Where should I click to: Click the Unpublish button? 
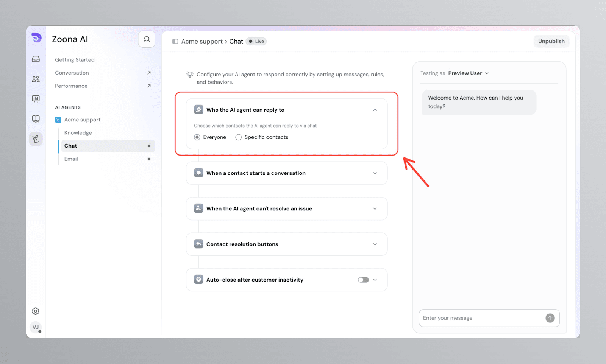551,41
